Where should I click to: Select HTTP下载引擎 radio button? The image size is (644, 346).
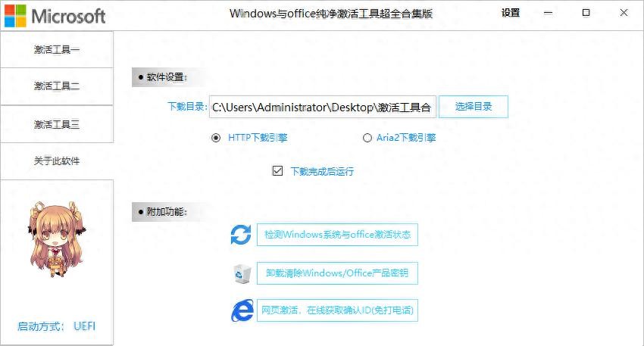pos(216,138)
